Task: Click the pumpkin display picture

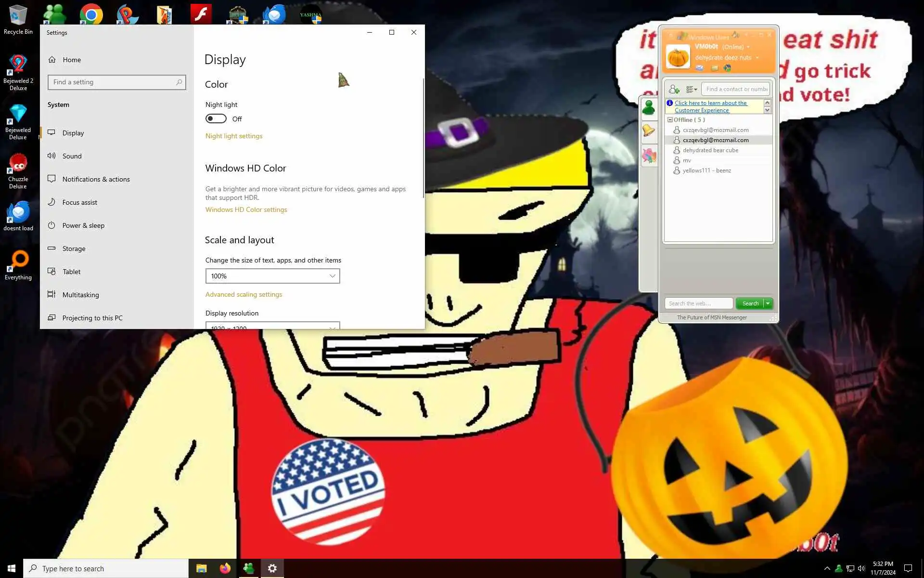Action: (678, 57)
